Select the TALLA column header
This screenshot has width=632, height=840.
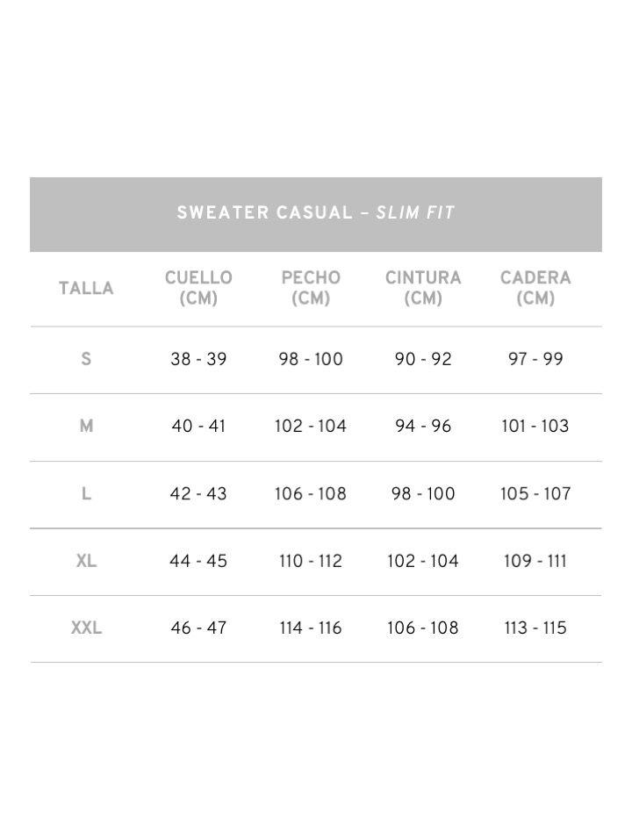[x=86, y=289]
